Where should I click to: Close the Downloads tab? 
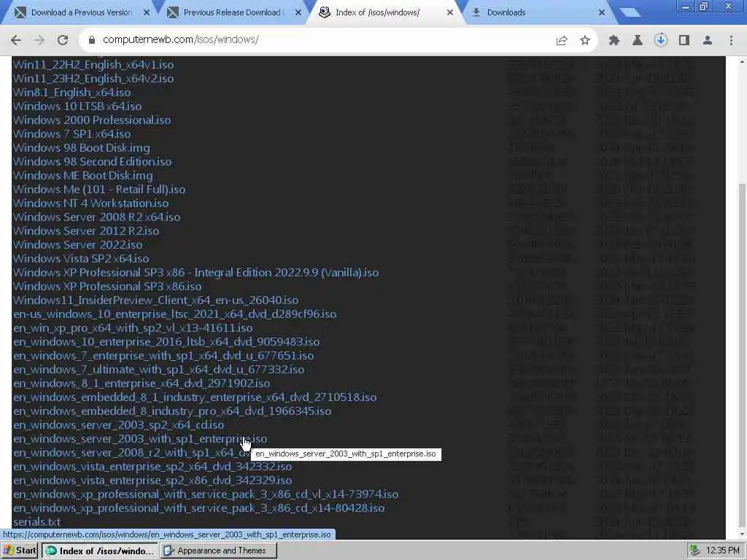pyautogui.click(x=602, y=12)
